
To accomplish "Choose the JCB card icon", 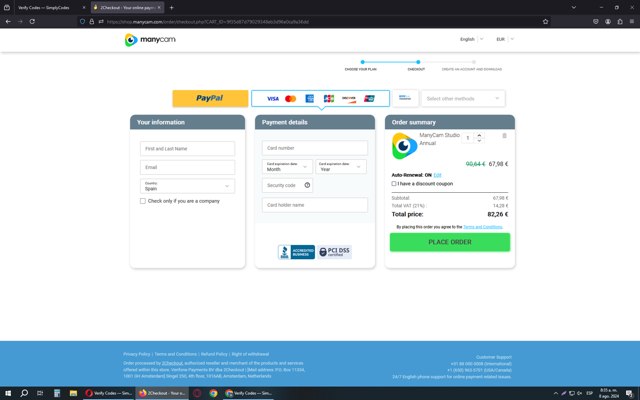I will pos(329,99).
